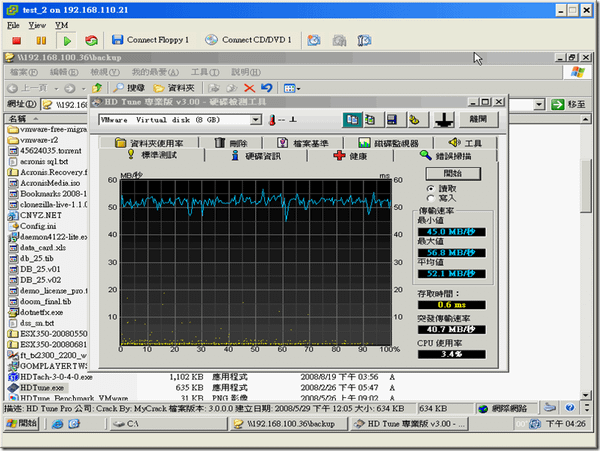600x451 pixels.
Task: Switch to the 檔案基準 tab
Action: (303, 143)
